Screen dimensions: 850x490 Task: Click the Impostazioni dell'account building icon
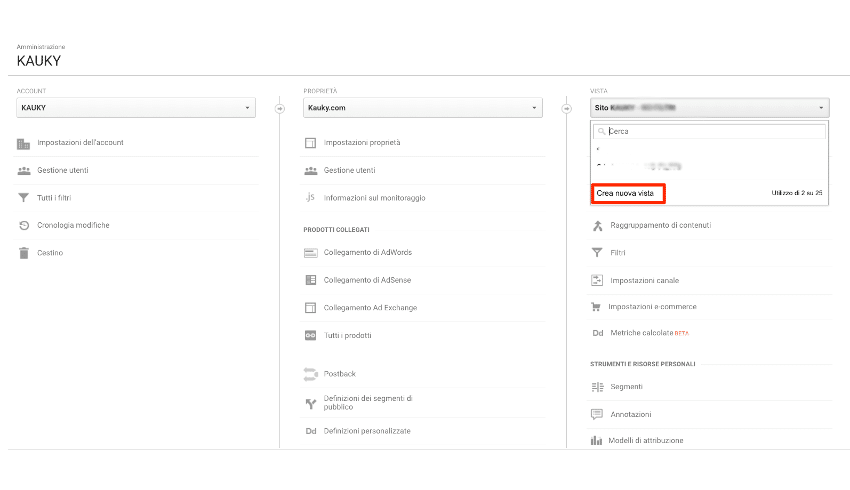click(x=23, y=144)
